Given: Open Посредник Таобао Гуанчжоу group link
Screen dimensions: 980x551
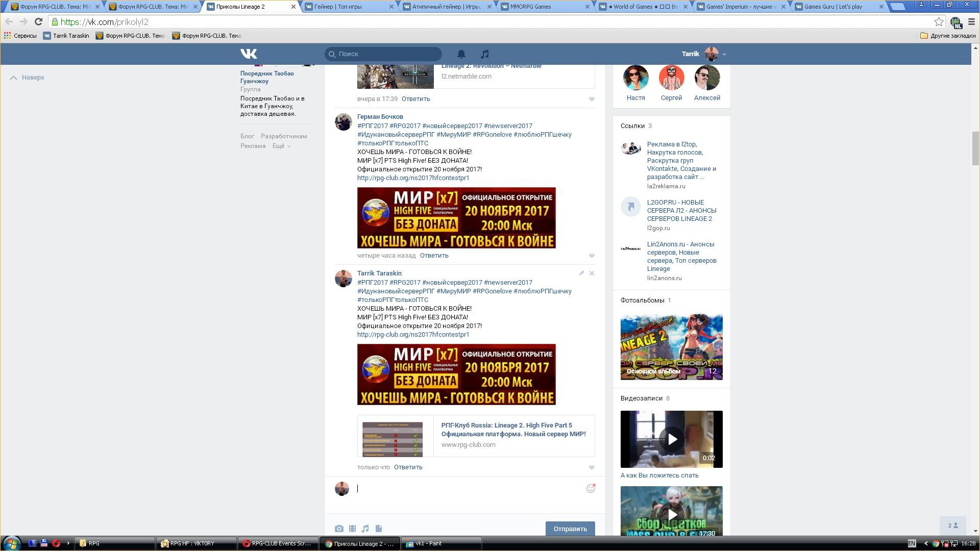Looking at the screenshot, I should click(x=267, y=77).
